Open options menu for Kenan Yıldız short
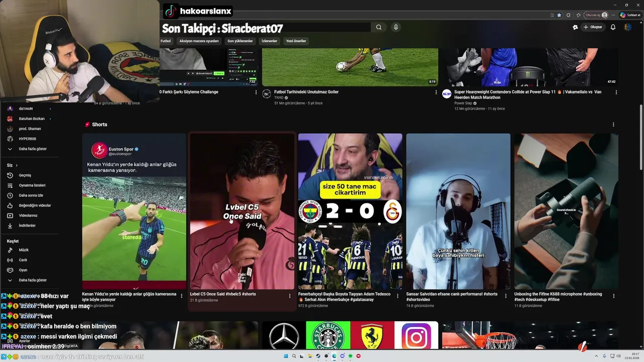Viewport: 644px width, 362px height. (182, 296)
